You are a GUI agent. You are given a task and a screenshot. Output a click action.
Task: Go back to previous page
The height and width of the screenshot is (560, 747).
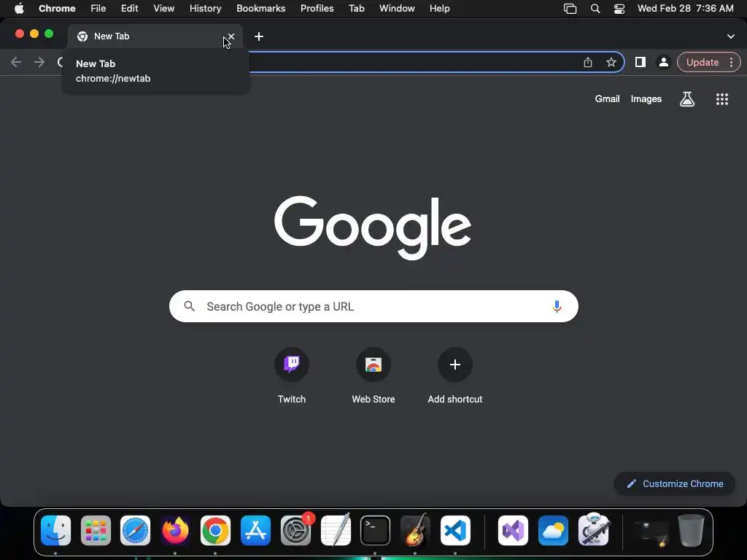[16, 62]
